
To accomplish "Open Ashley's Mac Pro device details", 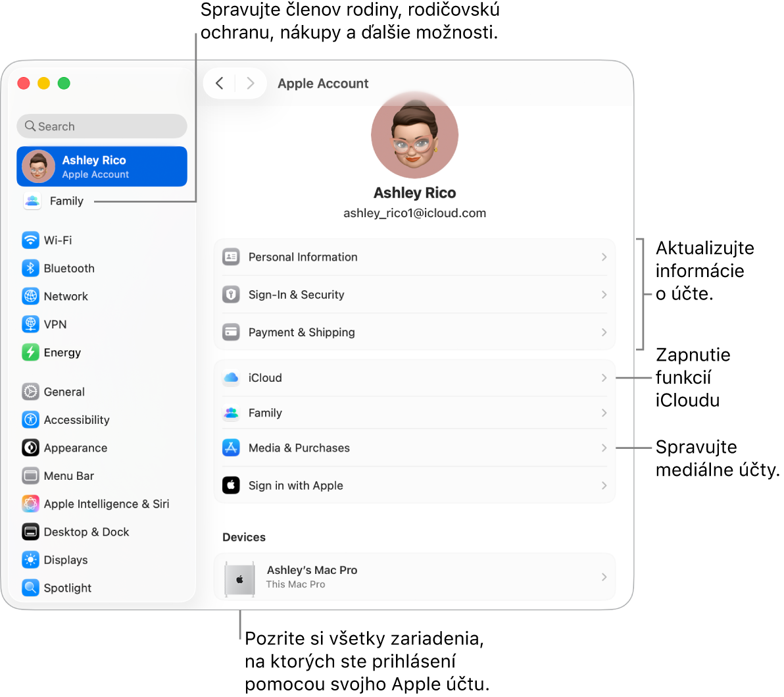I will click(x=414, y=577).
